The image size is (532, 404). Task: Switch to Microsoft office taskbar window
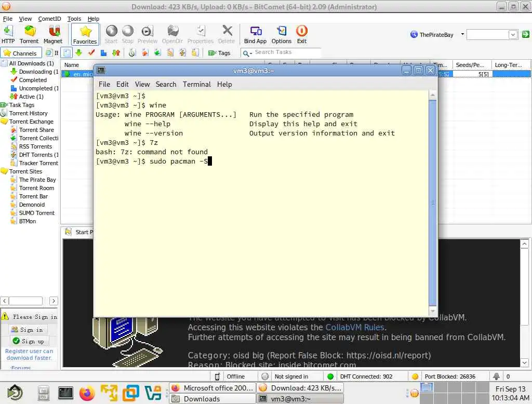212,388
